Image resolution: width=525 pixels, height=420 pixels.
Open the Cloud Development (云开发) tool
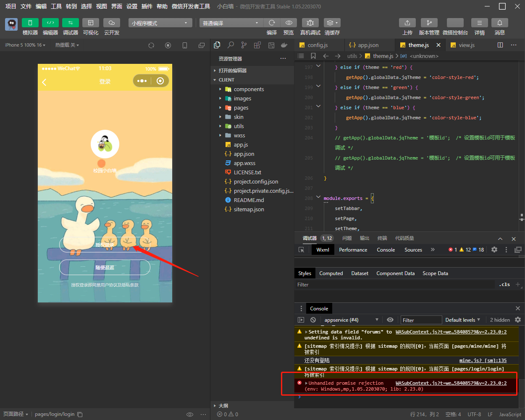click(112, 23)
